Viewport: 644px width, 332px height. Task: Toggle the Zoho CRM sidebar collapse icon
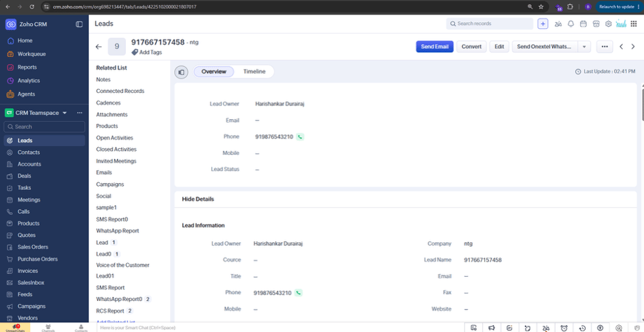[x=79, y=24]
